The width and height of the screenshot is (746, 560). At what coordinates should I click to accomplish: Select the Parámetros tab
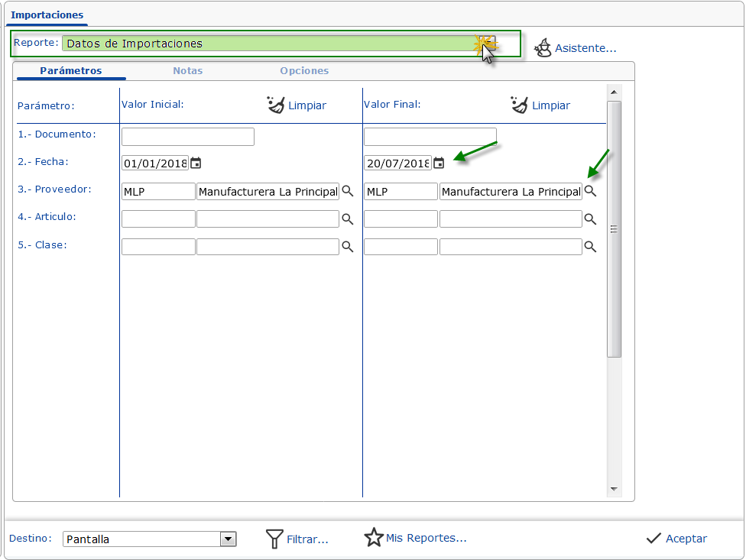point(71,70)
